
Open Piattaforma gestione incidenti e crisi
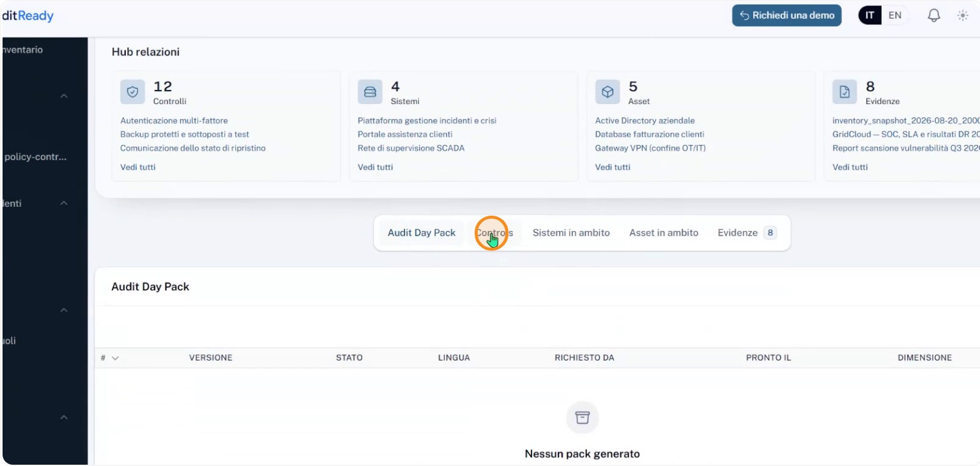pyautogui.click(x=427, y=121)
